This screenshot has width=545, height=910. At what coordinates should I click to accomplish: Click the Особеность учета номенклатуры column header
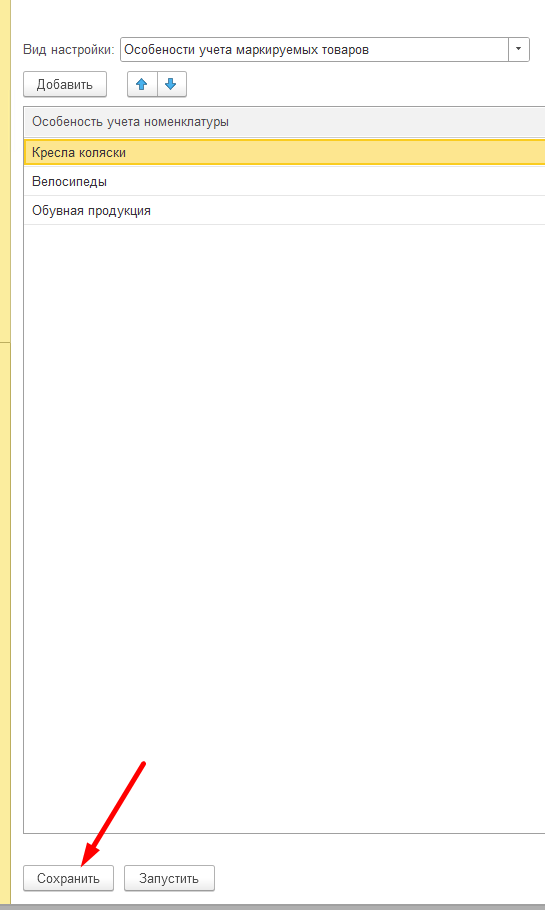pyautogui.click(x=284, y=122)
